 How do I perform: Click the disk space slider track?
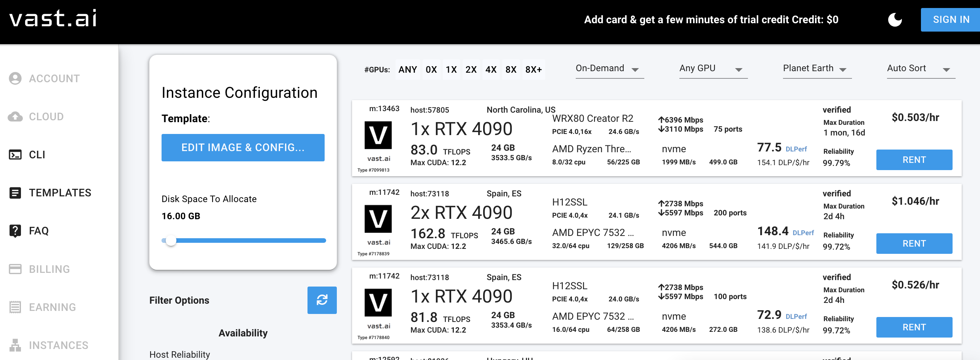[244, 241]
